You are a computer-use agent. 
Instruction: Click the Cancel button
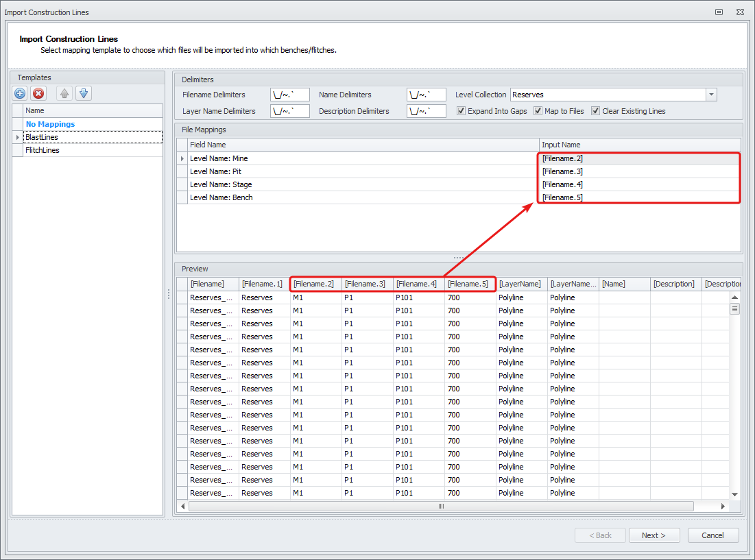click(713, 535)
